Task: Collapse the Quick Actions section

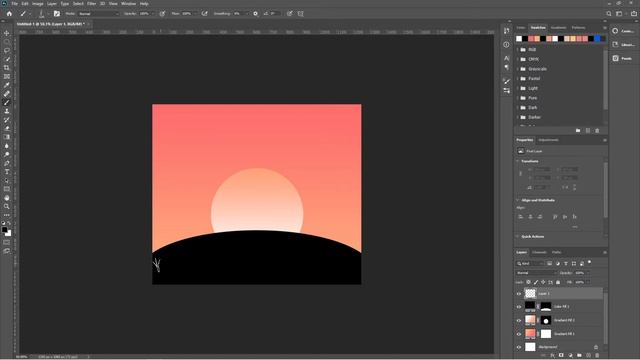Action: pyautogui.click(x=518, y=236)
